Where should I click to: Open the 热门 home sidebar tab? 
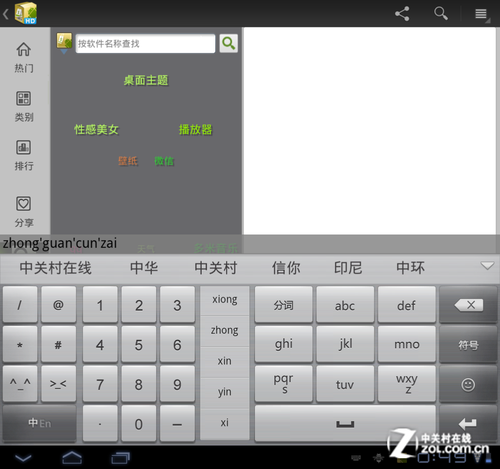click(24, 57)
